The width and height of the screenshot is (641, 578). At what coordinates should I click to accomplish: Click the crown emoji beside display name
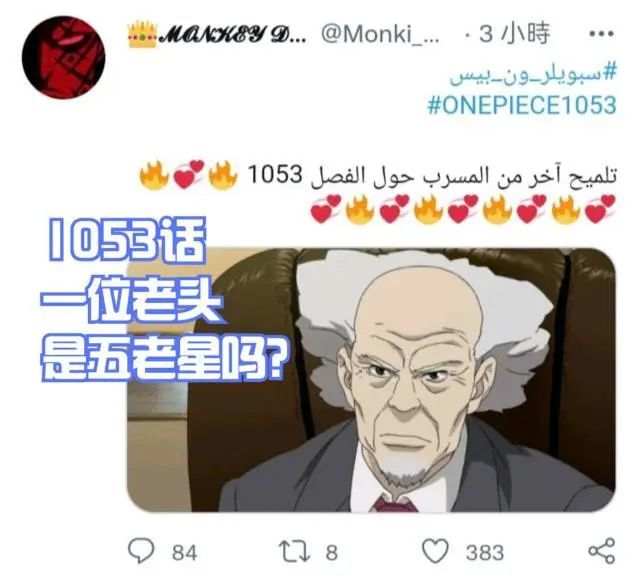point(142,35)
